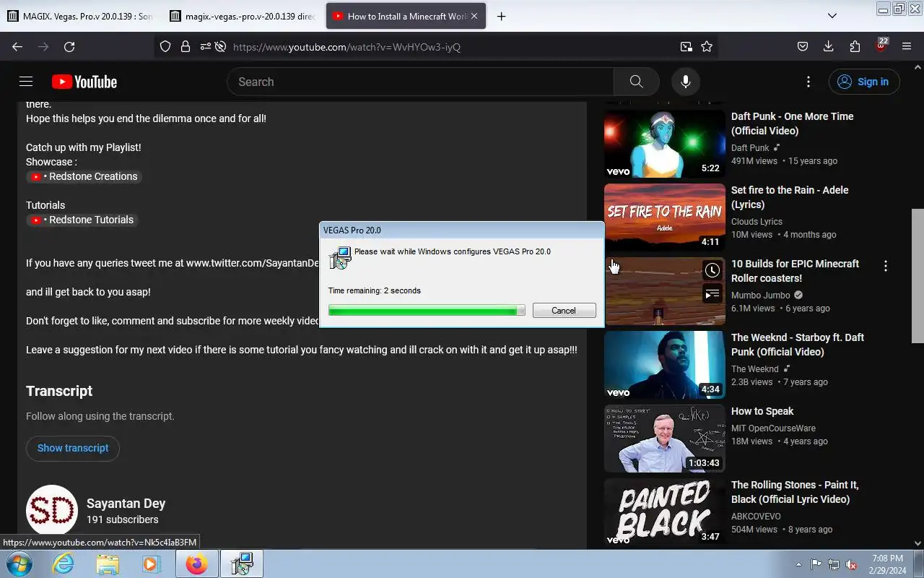
Task: Open Firefox extensions puzzle icon
Action: (855, 46)
